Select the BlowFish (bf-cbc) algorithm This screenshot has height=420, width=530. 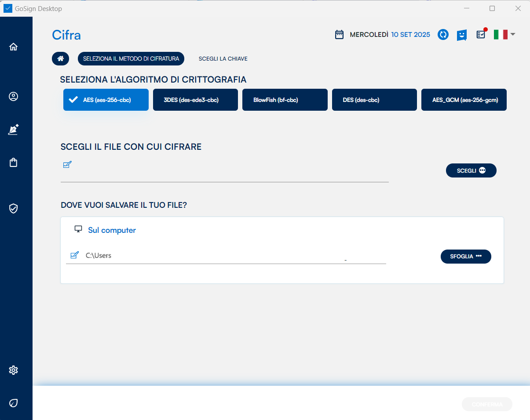[x=285, y=100]
